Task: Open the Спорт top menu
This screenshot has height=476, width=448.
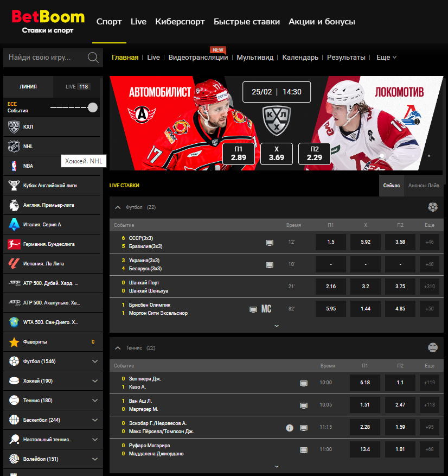Action: point(109,22)
